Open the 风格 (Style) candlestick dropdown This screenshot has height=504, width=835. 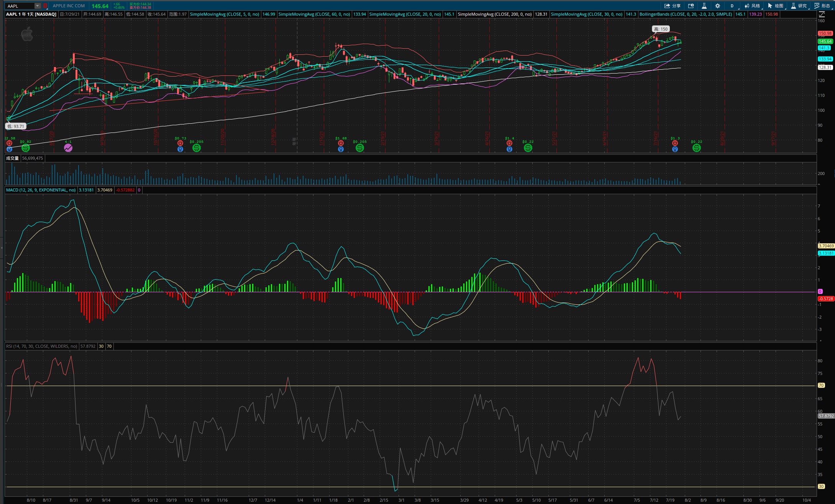click(x=753, y=6)
